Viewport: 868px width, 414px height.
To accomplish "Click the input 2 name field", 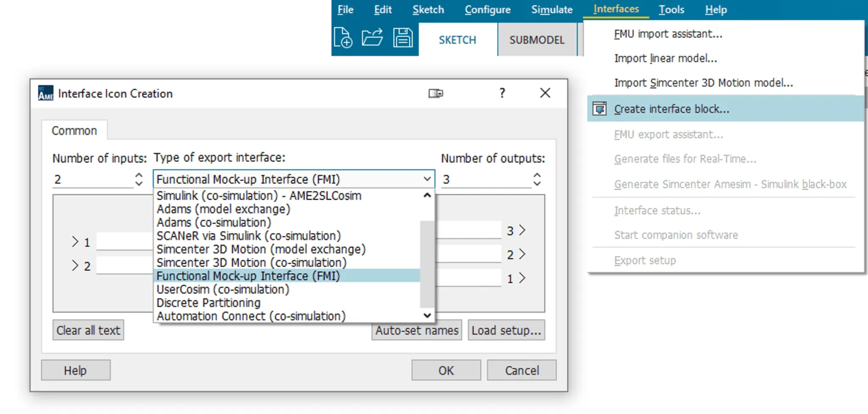I will click(x=125, y=265).
